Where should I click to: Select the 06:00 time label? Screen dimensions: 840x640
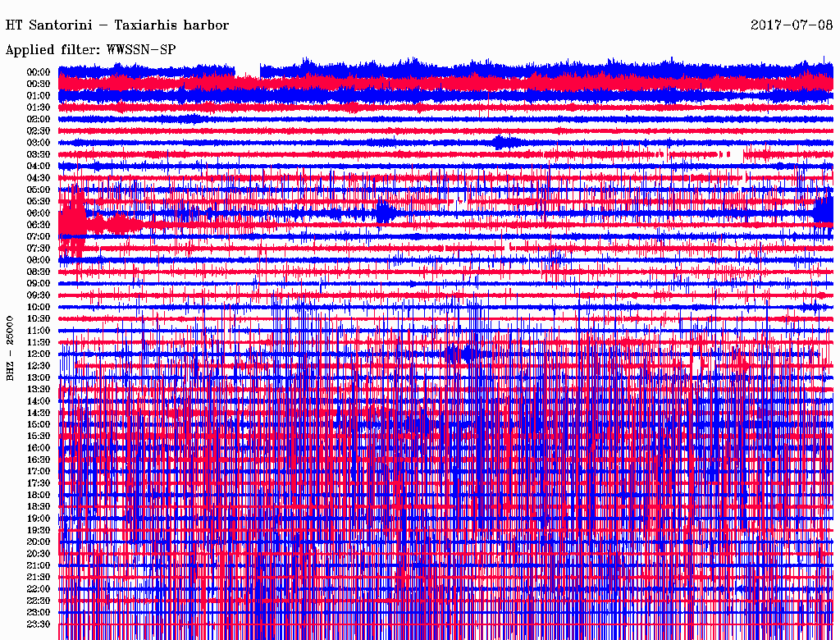pos(39,213)
